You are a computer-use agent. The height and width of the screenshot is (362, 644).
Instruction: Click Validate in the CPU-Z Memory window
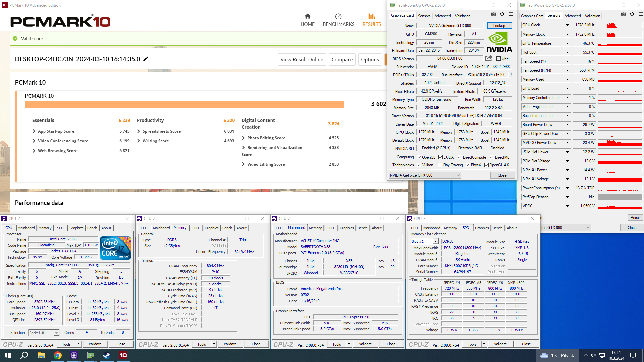point(230,344)
